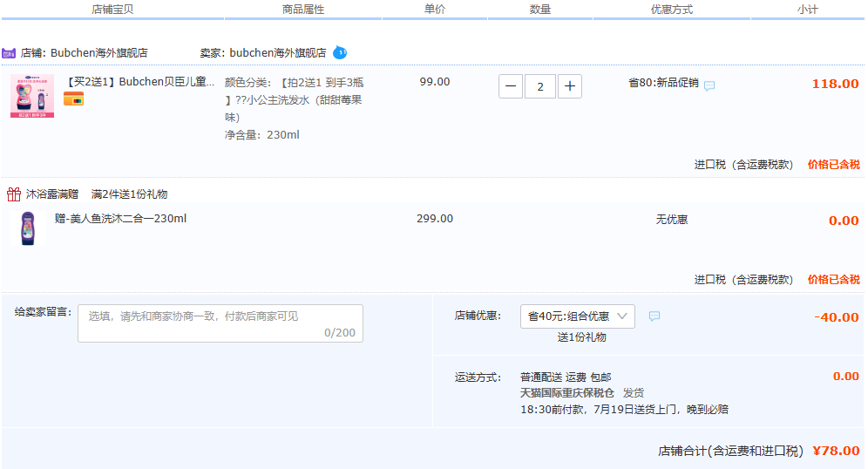Image resolution: width=868 pixels, height=469 pixels.
Task: Click the store discount amount -40.00
Action: click(837, 317)
